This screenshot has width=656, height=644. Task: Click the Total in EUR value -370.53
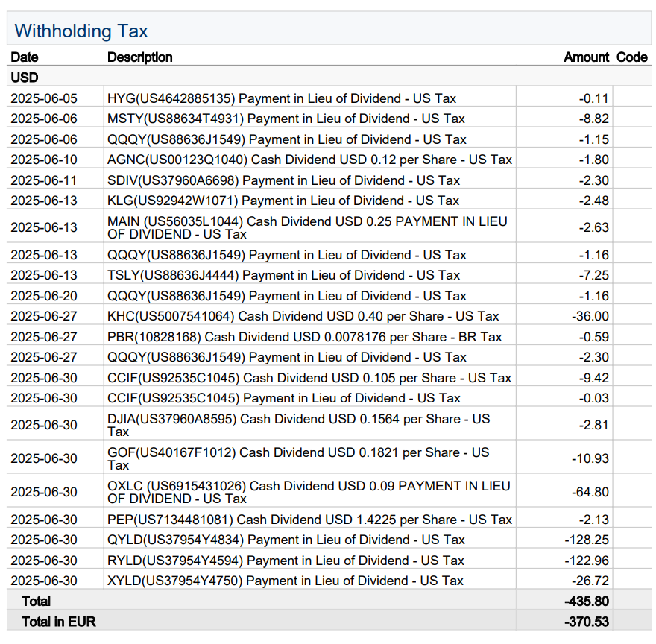pos(587,621)
